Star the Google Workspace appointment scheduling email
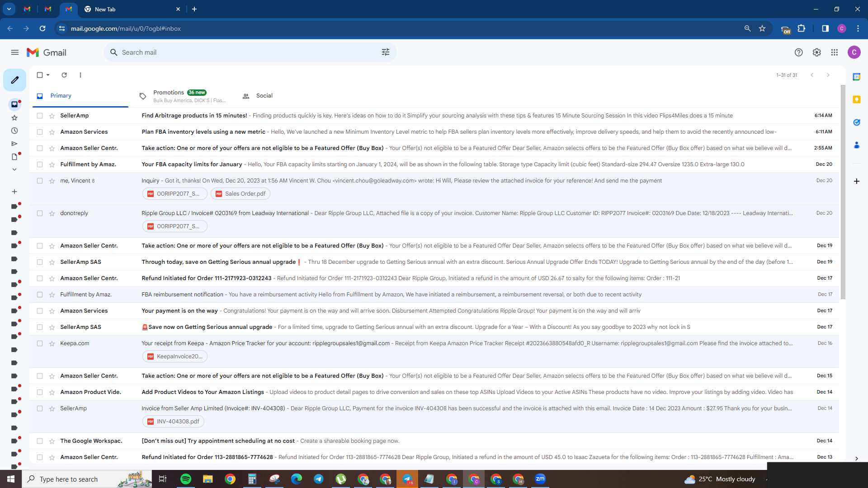 (52, 441)
